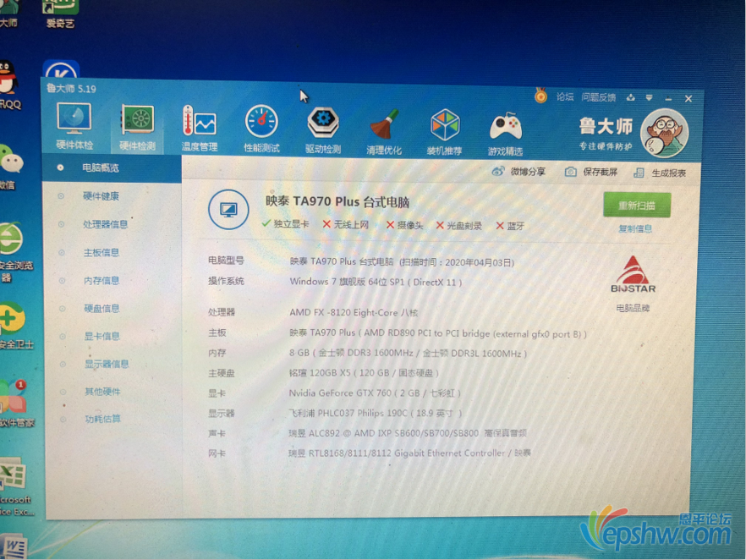Click the AMD RD890 motherboard value
This screenshot has width=746, height=560.
pos(438,333)
